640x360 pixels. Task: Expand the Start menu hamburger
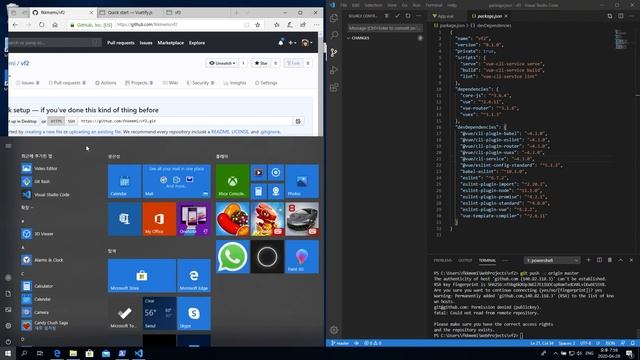point(8,146)
